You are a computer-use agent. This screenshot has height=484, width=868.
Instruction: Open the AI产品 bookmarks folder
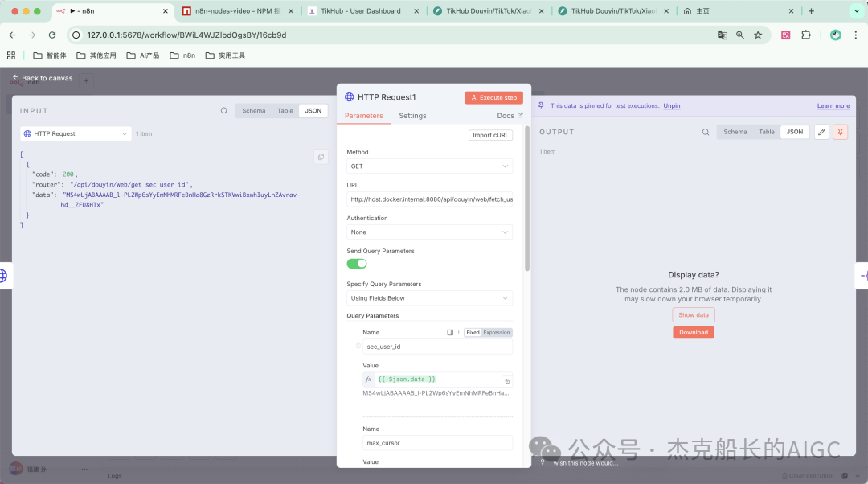143,55
